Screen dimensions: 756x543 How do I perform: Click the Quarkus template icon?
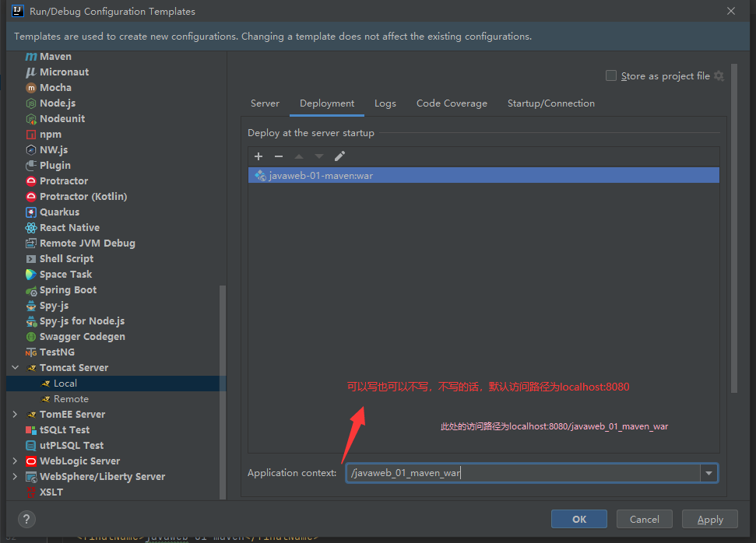(x=31, y=212)
